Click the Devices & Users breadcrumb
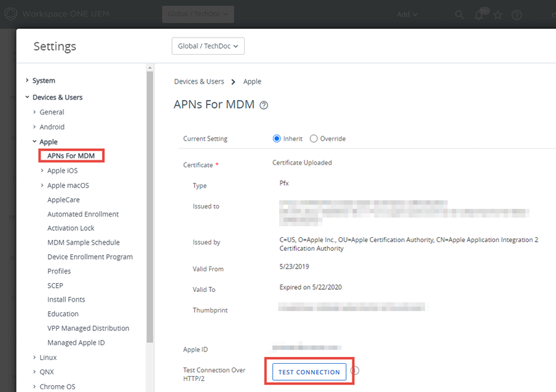This screenshot has height=392, width=556. point(199,82)
